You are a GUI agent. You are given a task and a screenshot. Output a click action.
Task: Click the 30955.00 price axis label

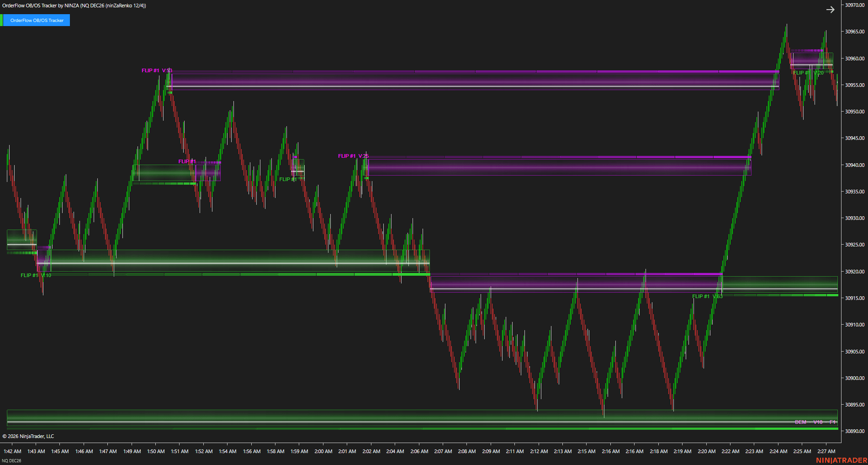(x=854, y=85)
